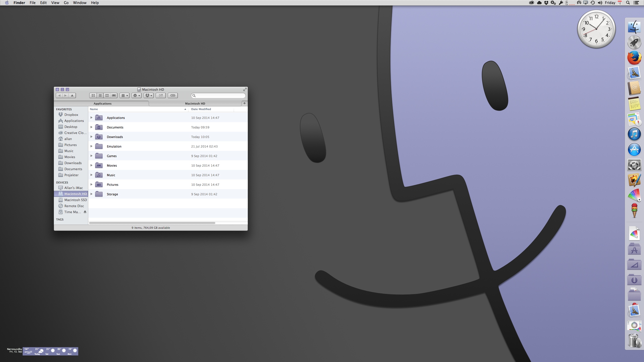Click the horizontal scrollbar in file list
The height and width of the screenshot is (362, 644).
pyautogui.click(x=152, y=223)
